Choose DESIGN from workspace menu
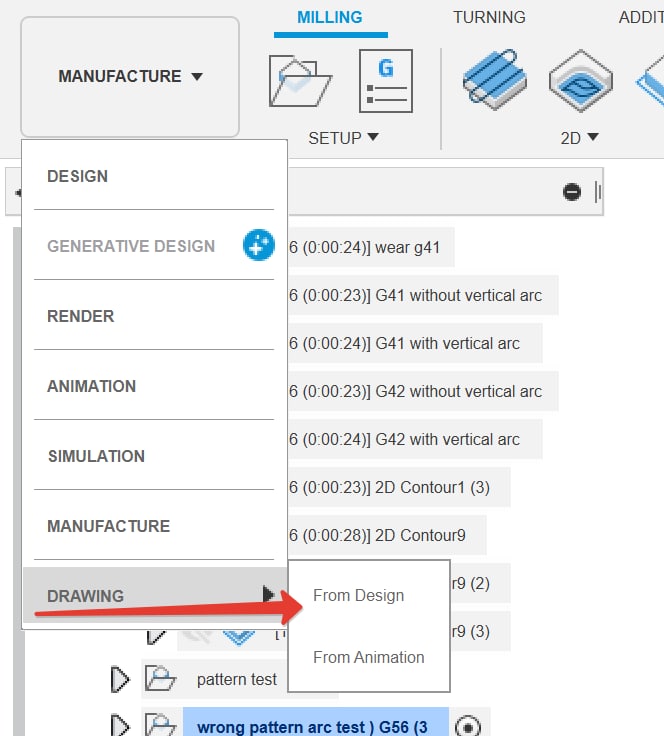 tap(154, 176)
